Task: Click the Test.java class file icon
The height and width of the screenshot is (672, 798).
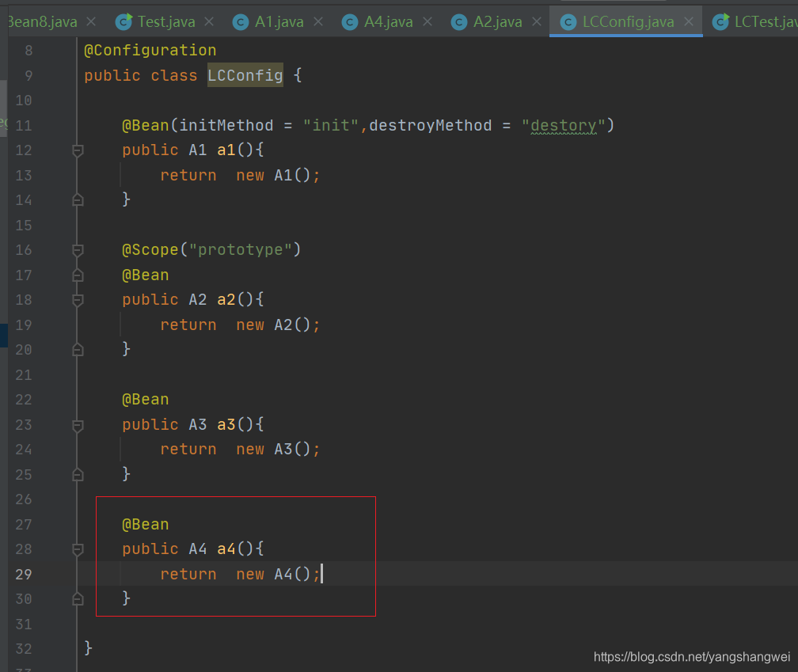Action: click(x=123, y=22)
